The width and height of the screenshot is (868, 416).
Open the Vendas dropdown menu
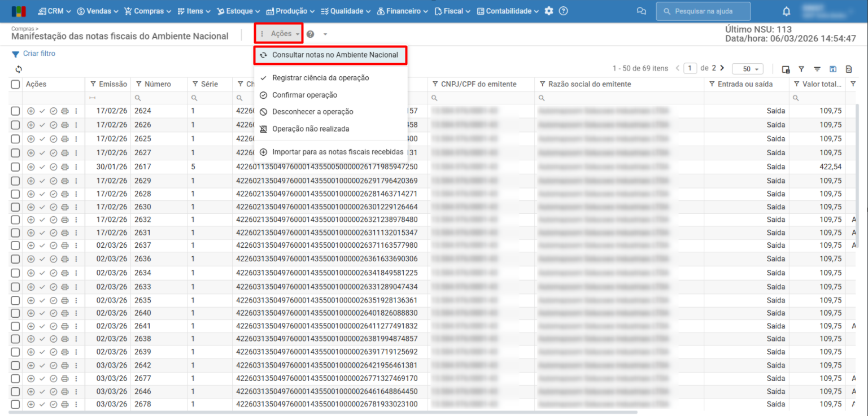point(98,11)
